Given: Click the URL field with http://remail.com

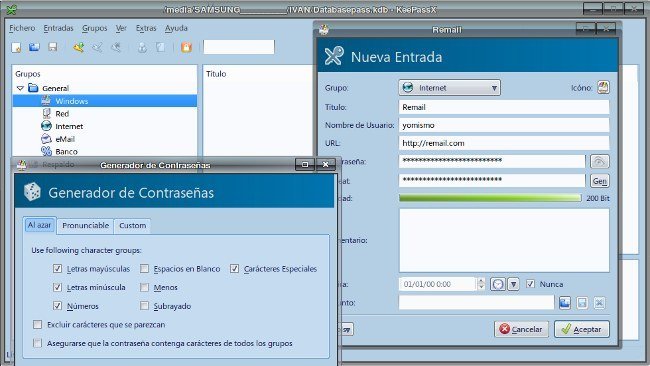Looking at the screenshot, I should pos(504,143).
